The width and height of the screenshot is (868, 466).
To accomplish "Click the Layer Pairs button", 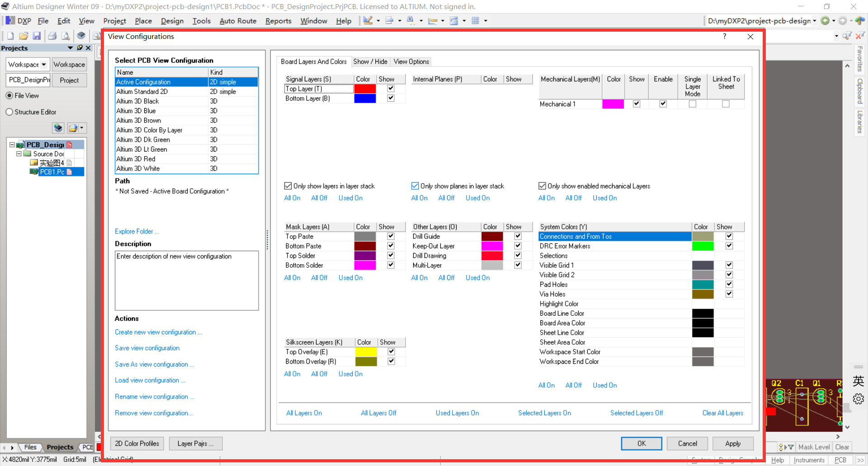I will pyautogui.click(x=196, y=443).
